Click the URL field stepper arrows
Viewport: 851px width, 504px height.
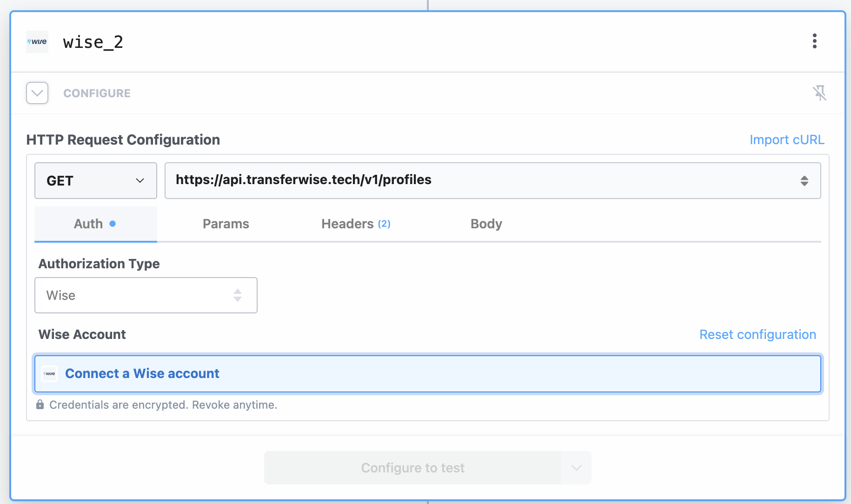[x=804, y=180]
